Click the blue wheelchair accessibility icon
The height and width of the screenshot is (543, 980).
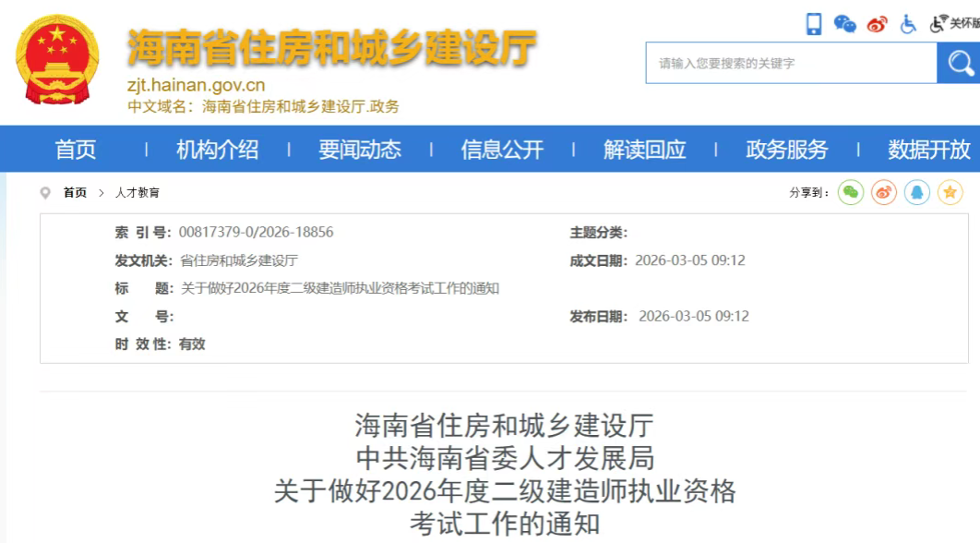tap(908, 24)
